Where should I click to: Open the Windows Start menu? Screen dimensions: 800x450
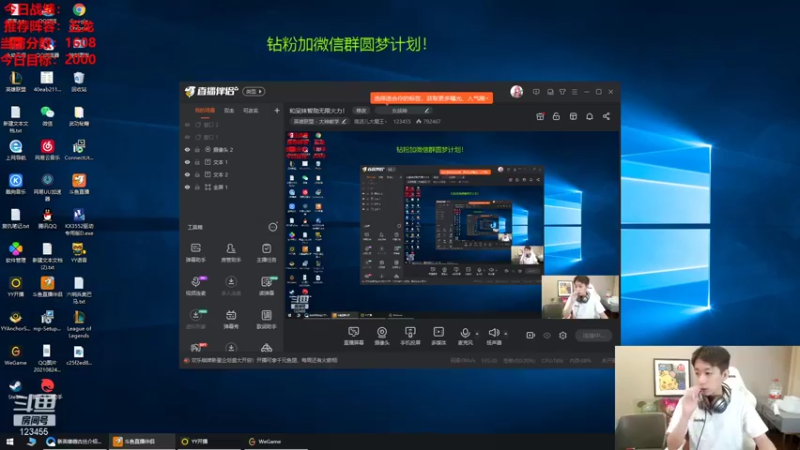coord(10,441)
